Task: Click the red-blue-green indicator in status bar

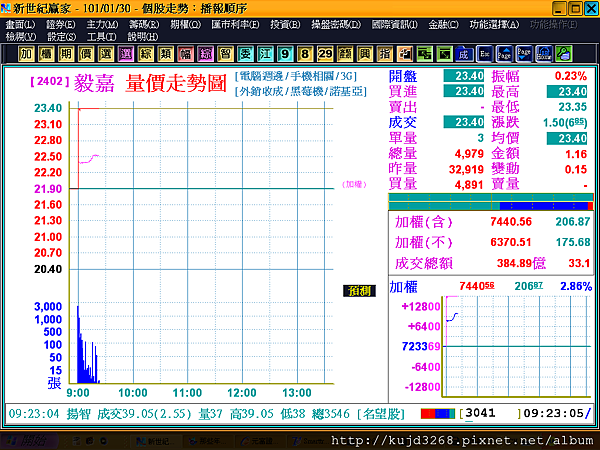Action: coord(438,414)
